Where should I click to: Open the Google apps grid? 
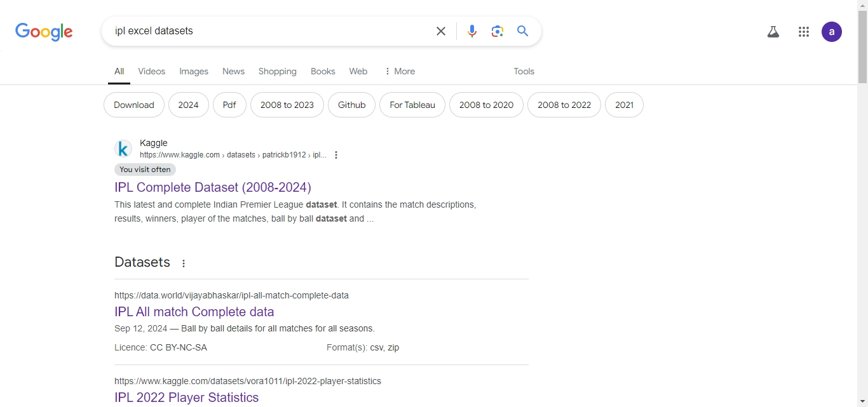click(x=804, y=32)
